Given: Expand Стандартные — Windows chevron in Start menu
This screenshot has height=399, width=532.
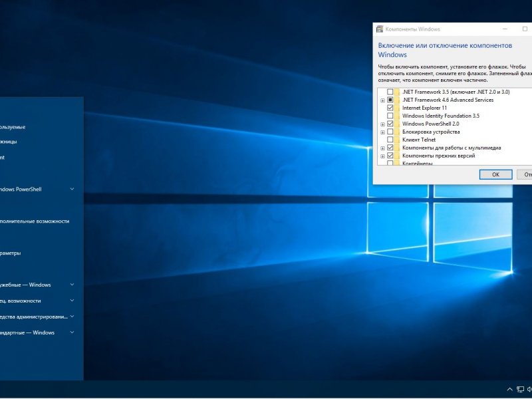Looking at the screenshot, I should pyautogui.click(x=72, y=332).
